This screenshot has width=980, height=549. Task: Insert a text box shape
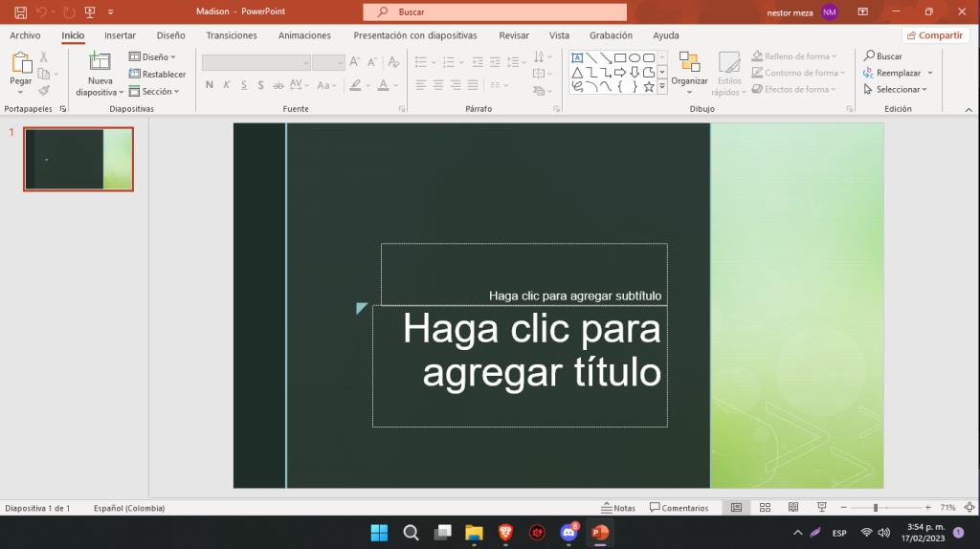pyautogui.click(x=577, y=58)
